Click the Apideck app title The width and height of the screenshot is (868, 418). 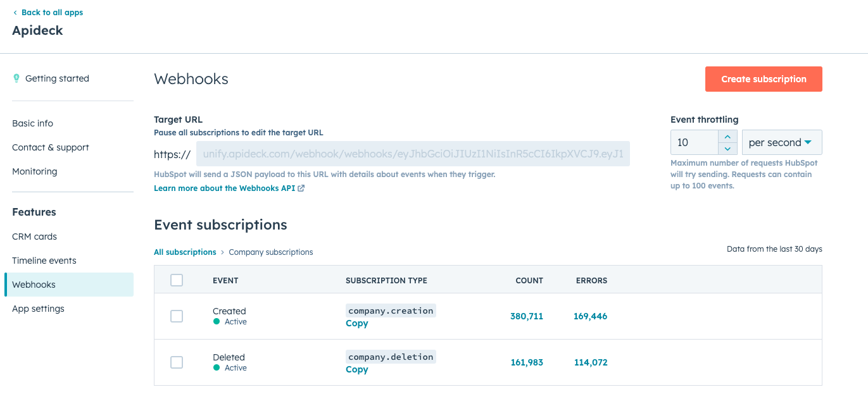[37, 30]
